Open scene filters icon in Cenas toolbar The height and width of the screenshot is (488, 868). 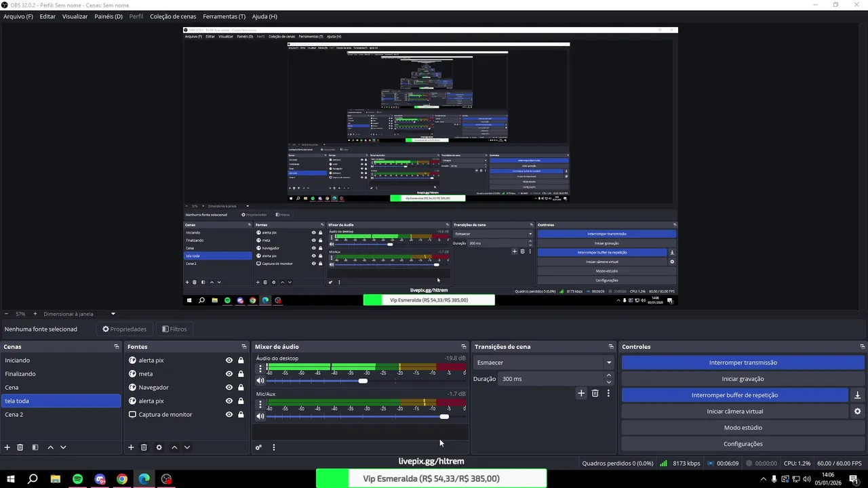pos(35,447)
